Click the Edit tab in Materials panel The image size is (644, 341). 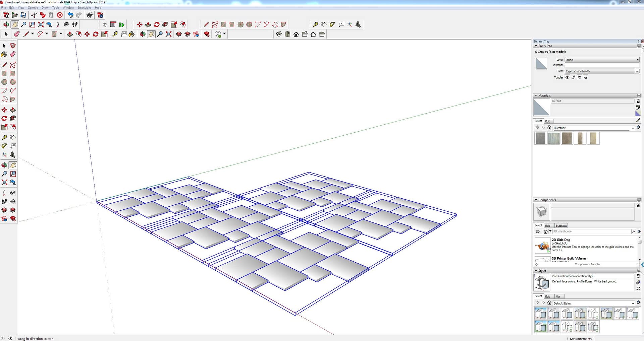547,121
